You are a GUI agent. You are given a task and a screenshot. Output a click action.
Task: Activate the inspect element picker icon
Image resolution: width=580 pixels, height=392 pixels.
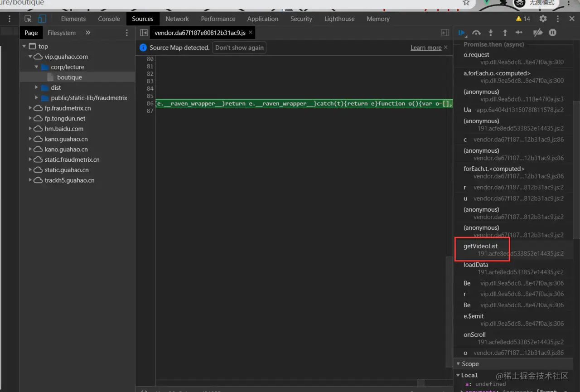coord(28,19)
